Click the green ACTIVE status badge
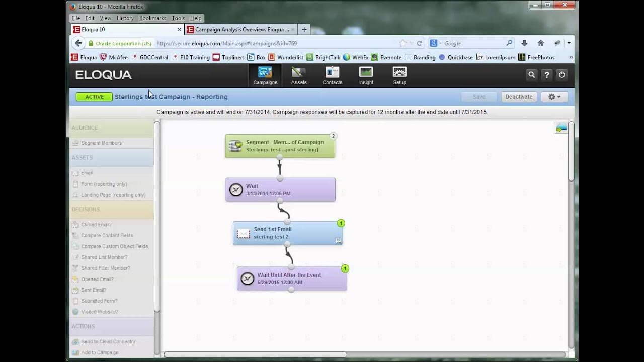 (94, 97)
